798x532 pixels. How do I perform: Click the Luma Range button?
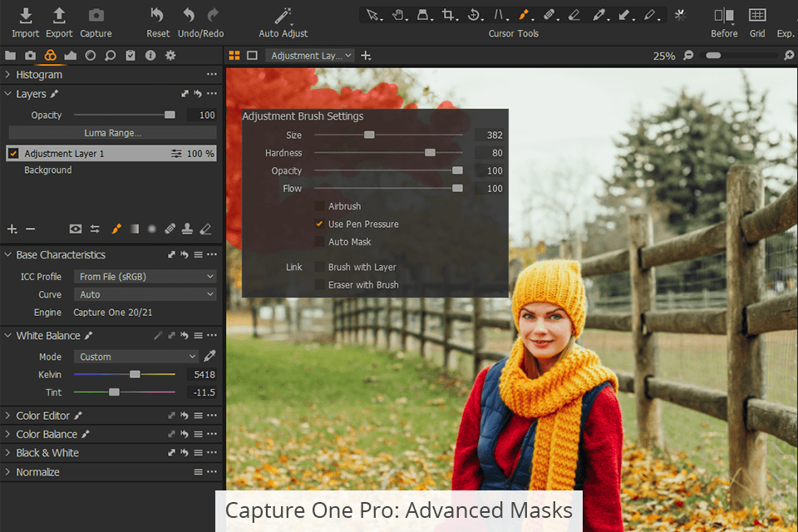(112, 133)
